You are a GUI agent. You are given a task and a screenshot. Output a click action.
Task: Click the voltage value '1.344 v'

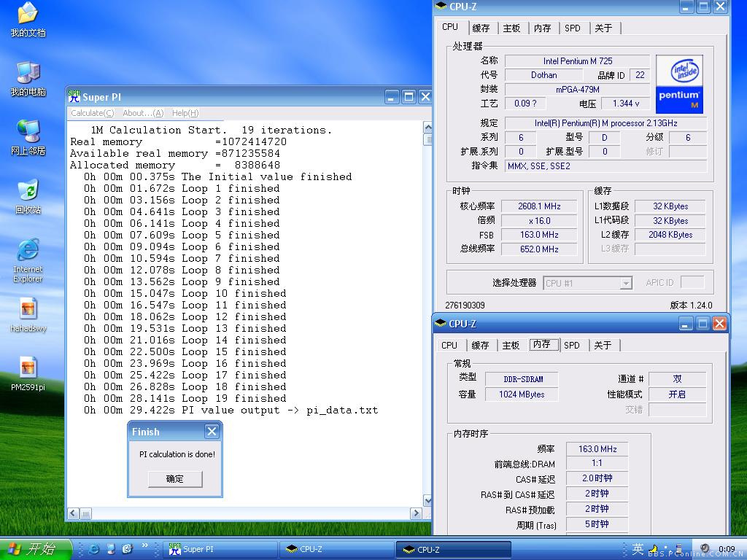tap(625, 104)
